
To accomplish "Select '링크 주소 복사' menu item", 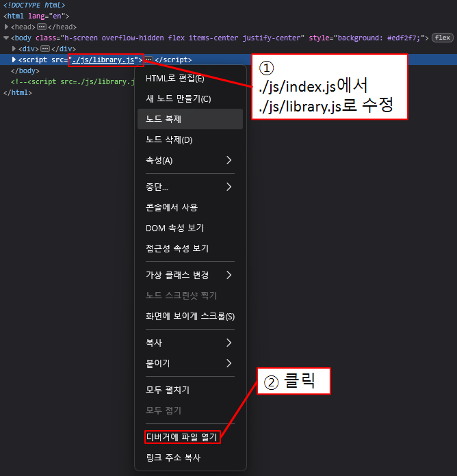I will click(x=173, y=457).
